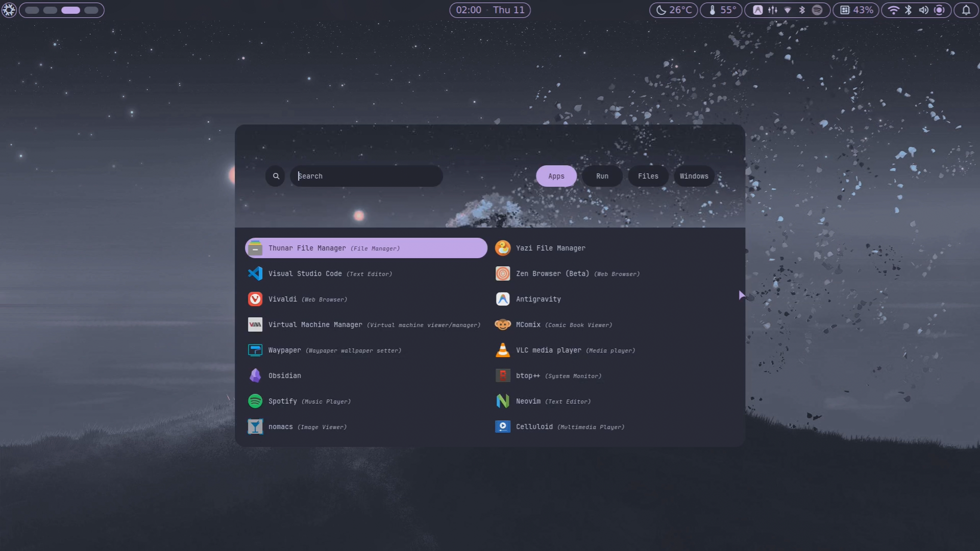Image resolution: width=980 pixels, height=551 pixels.
Task: Launch Yazi File Manager
Action: 614,248
